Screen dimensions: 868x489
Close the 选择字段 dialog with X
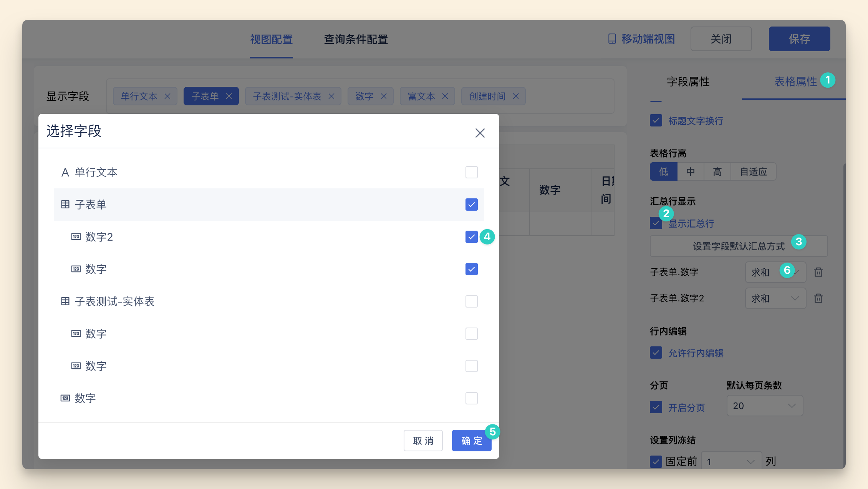click(x=480, y=133)
